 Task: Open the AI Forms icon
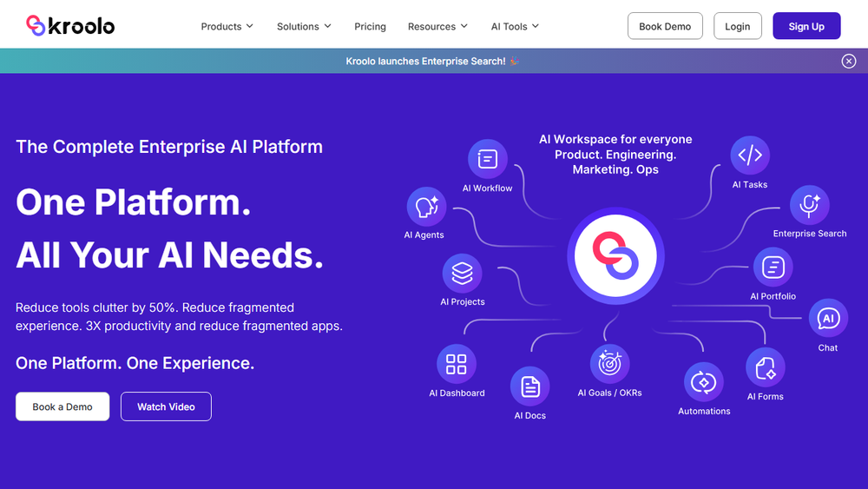coord(766,367)
